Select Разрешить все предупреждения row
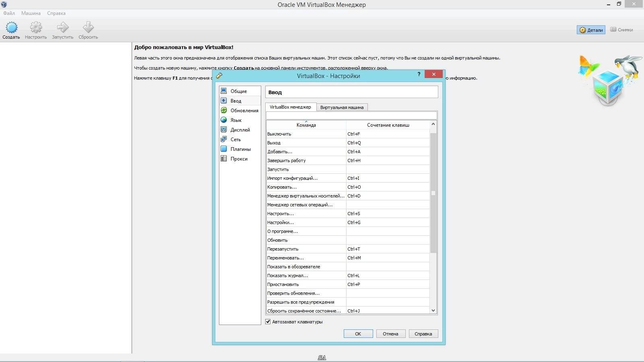This screenshot has height=362, width=644. [x=348, y=302]
